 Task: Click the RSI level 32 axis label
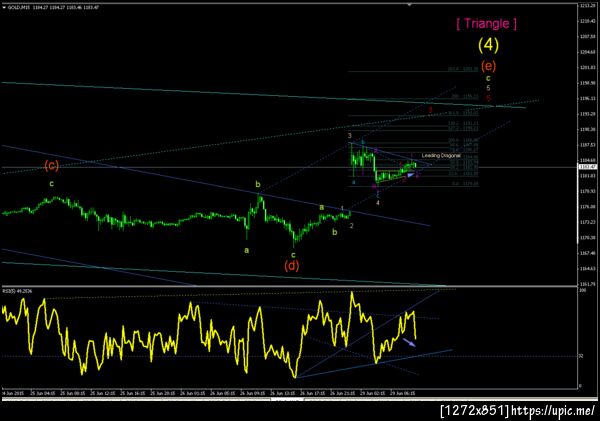581,356
